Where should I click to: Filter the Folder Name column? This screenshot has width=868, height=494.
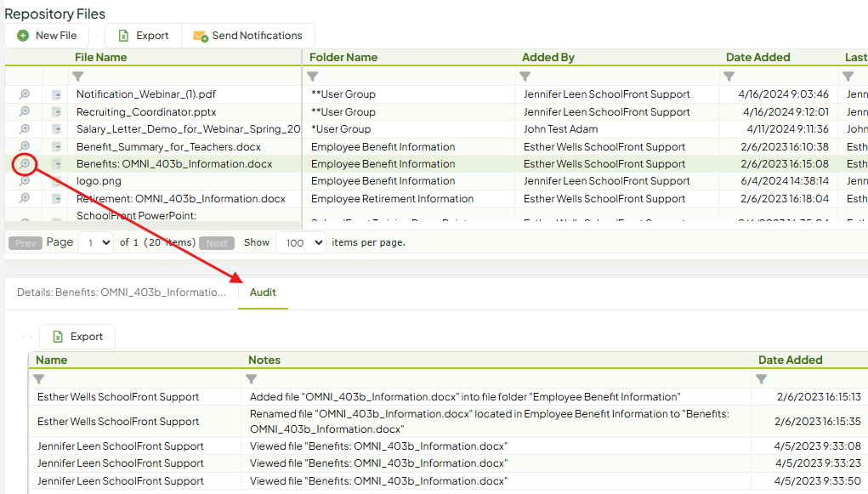click(313, 77)
